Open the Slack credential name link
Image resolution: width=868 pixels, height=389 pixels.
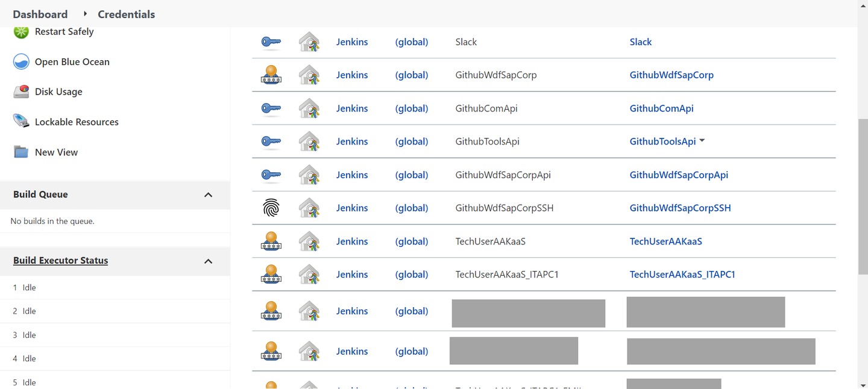click(641, 42)
